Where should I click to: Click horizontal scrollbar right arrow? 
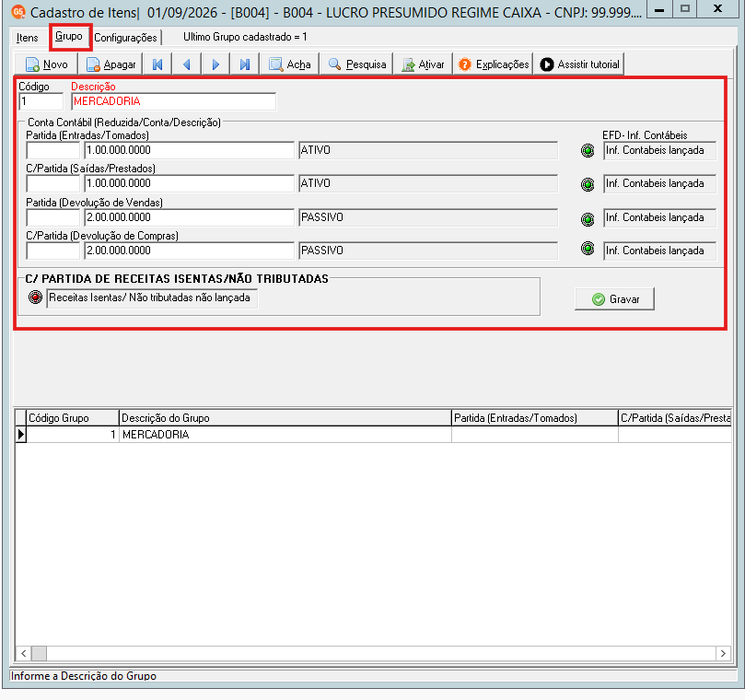pyautogui.click(x=723, y=653)
